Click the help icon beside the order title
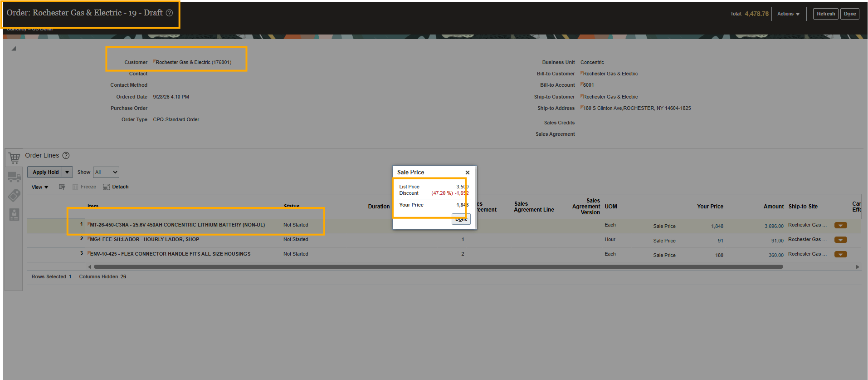 tap(169, 13)
